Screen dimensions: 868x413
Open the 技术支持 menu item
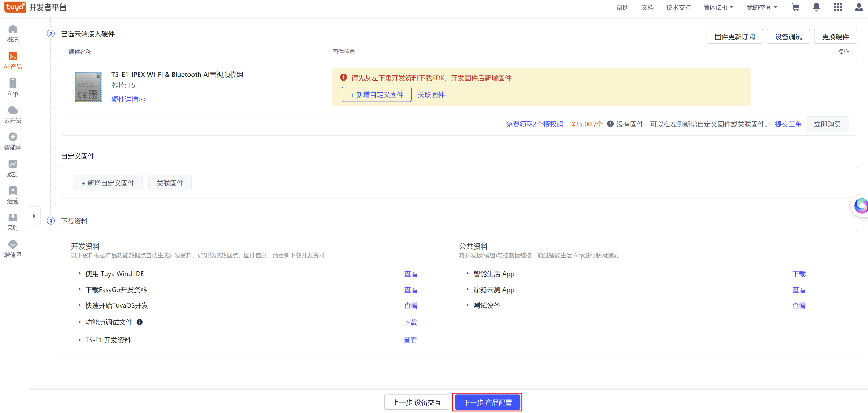tap(678, 7)
